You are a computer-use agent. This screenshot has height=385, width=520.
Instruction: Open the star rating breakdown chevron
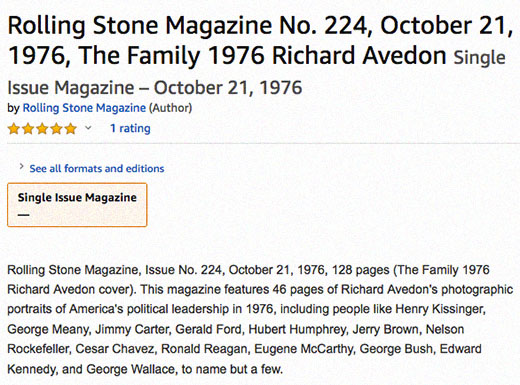[88, 128]
